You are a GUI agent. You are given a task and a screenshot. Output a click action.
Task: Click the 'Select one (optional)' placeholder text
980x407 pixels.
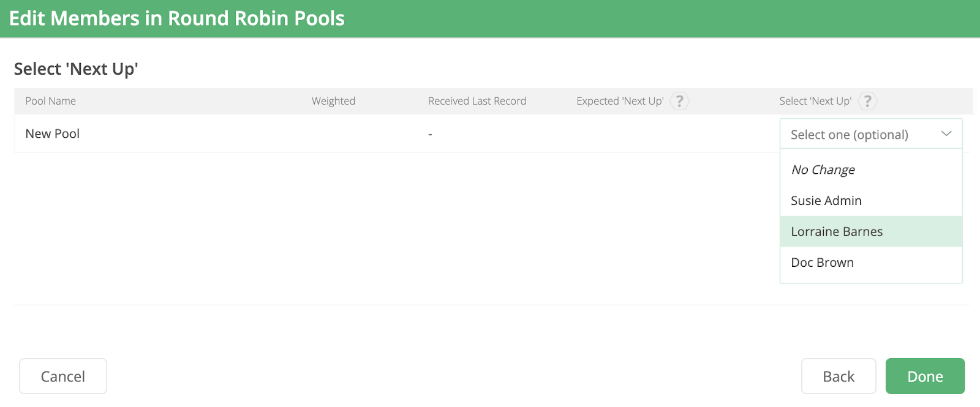coord(849,135)
